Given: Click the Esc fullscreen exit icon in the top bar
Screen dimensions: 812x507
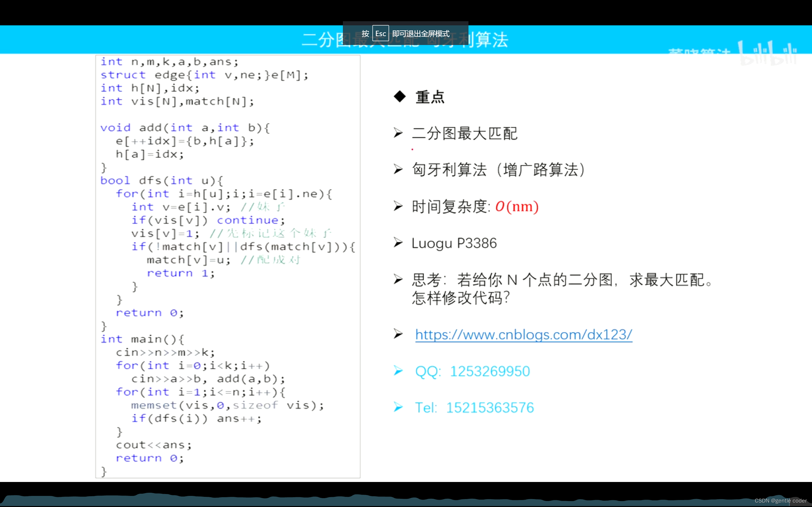Looking at the screenshot, I should click(381, 33).
